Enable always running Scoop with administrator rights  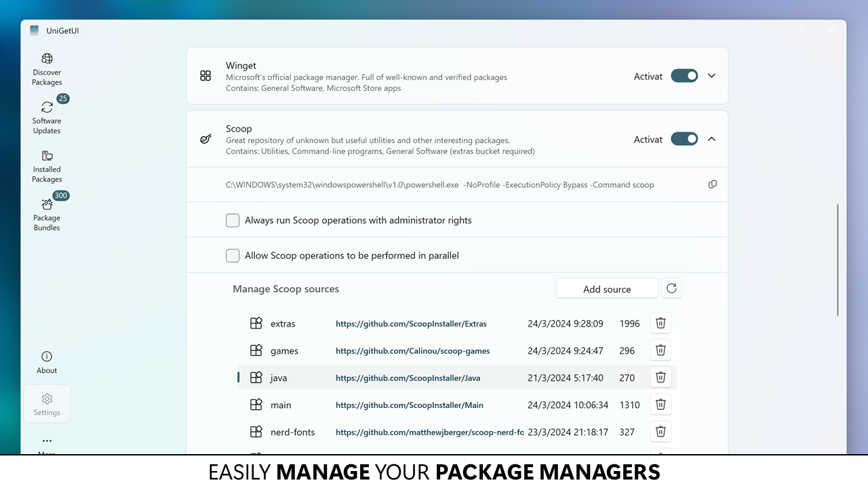coord(233,220)
